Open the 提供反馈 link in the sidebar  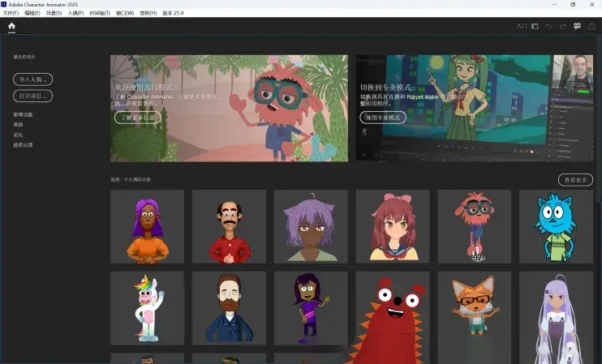tap(23, 145)
